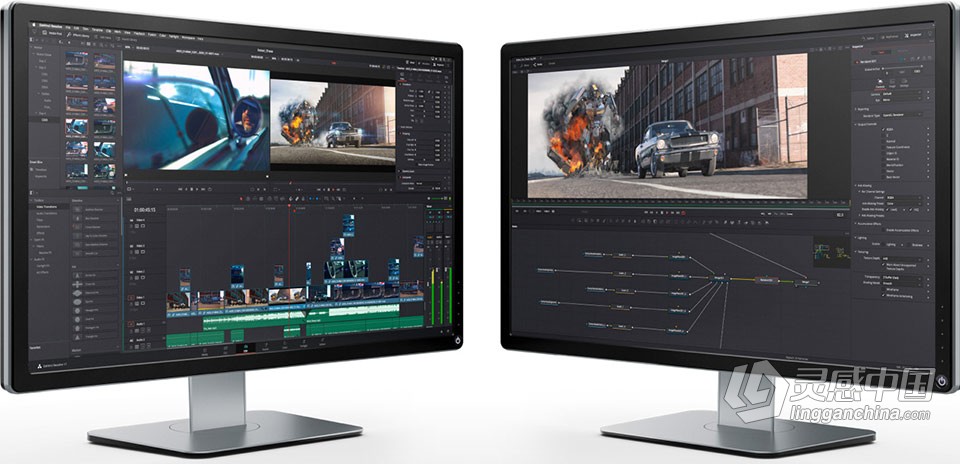Show the Edit Index panel
Image resolution: width=960 pixels, height=464 pixels.
pyautogui.click(x=102, y=37)
